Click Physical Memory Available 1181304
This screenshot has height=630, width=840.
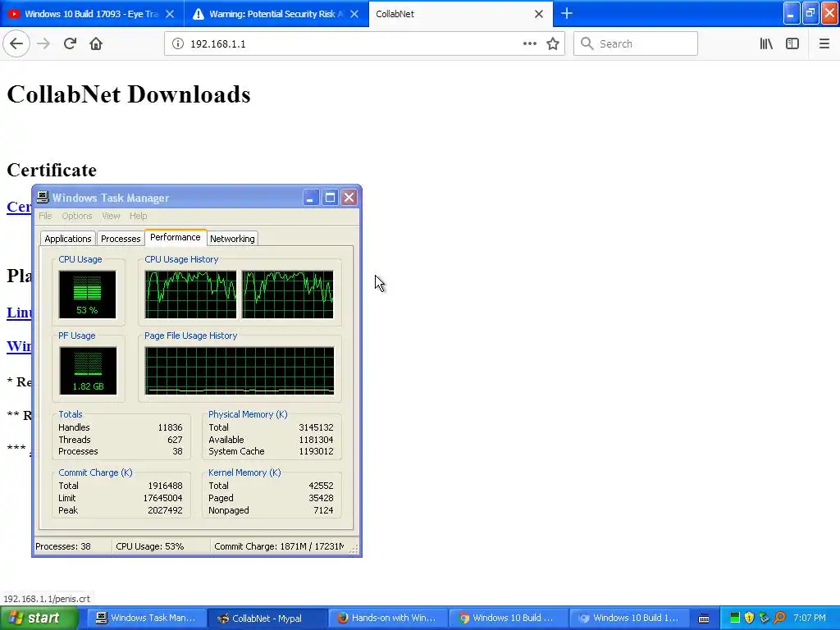coord(316,440)
